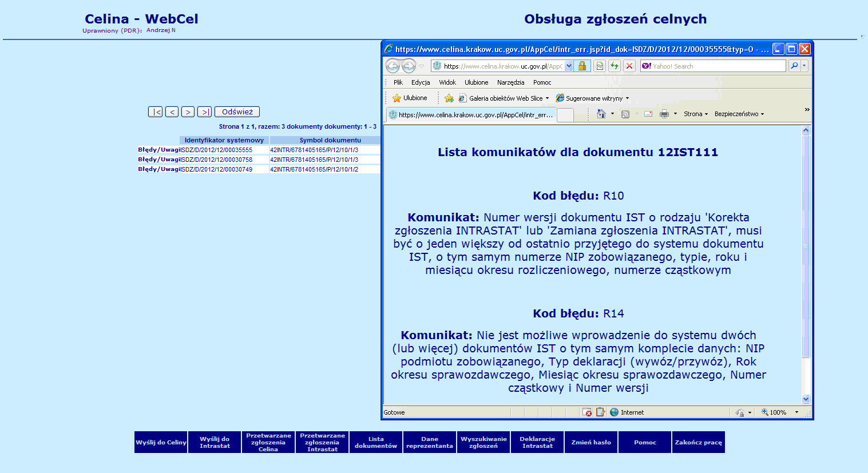Open the Widok menu

click(447, 82)
